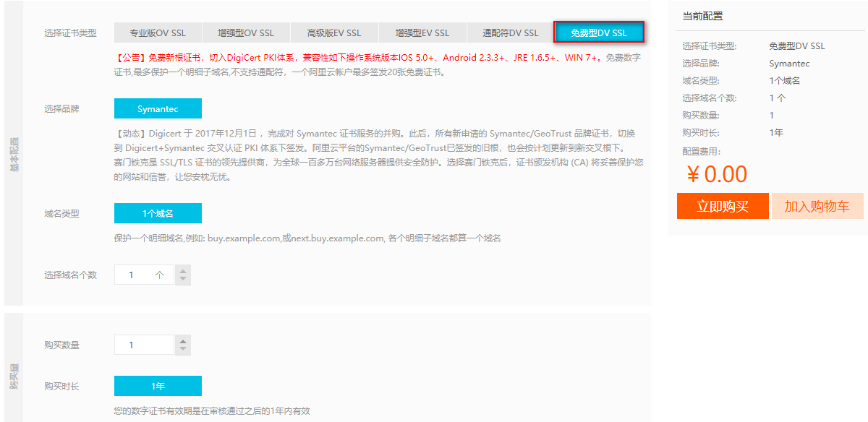Select the 专业版OV SSL certificate tab
Viewport: 868px width, 422px height.
[158, 33]
